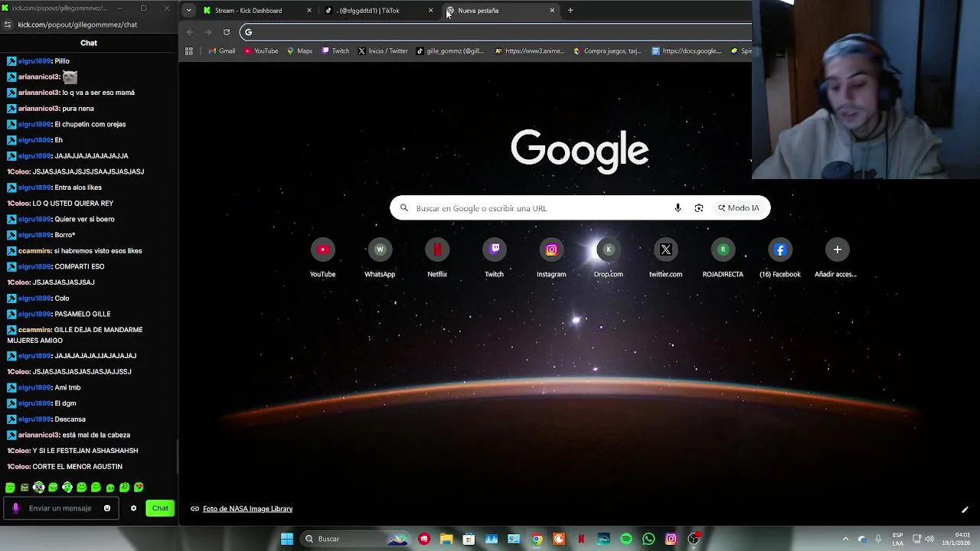
Task: Search by image with the Lens icon
Action: click(x=699, y=208)
